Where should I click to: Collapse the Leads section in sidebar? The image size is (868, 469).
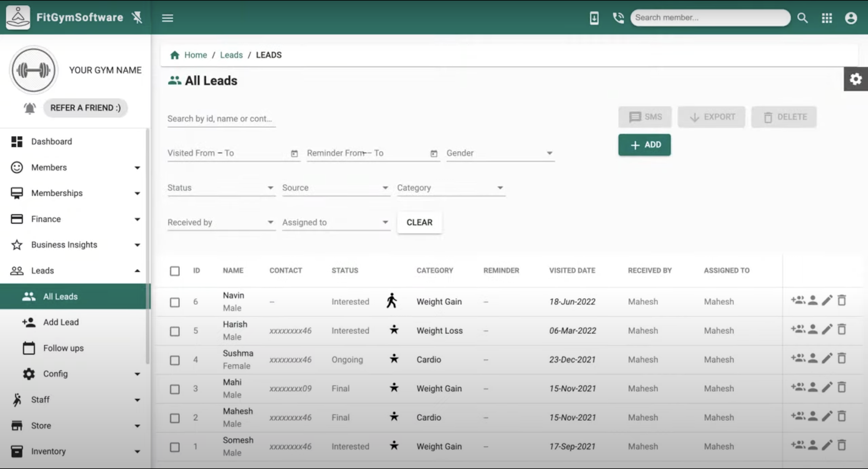click(x=137, y=270)
